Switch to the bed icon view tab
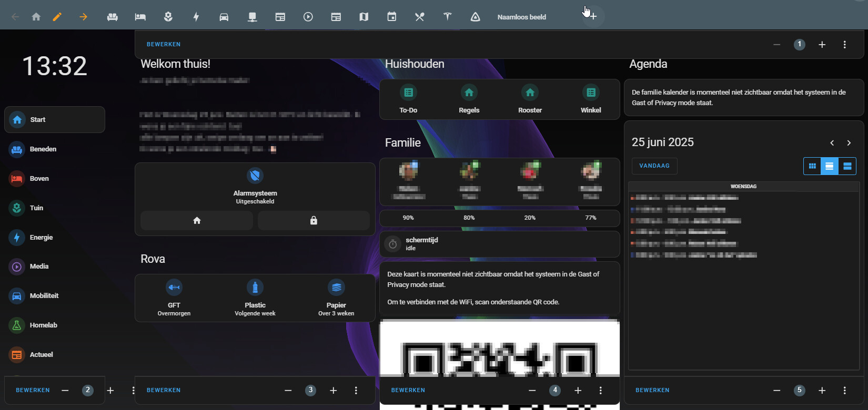This screenshot has width=868, height=410. tap(140, 17)
